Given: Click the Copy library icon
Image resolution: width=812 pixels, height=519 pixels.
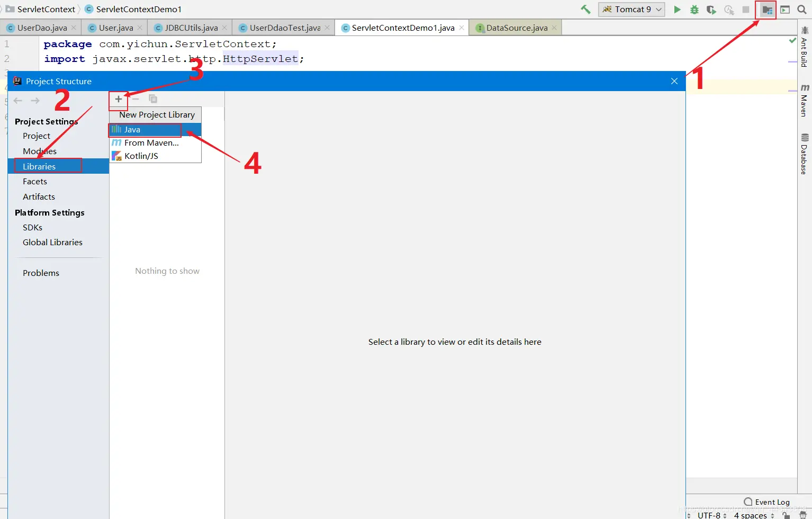Looking at the screenshot, I should (152, 99).
